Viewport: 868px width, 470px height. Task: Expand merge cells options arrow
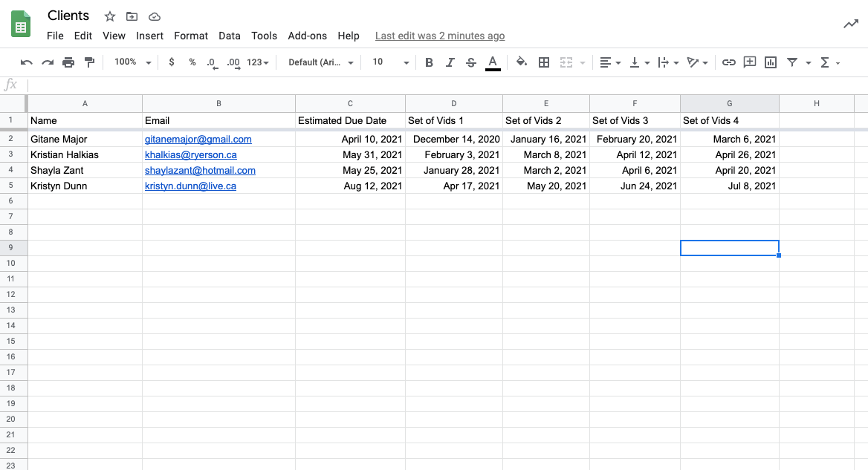click(583, 63)
